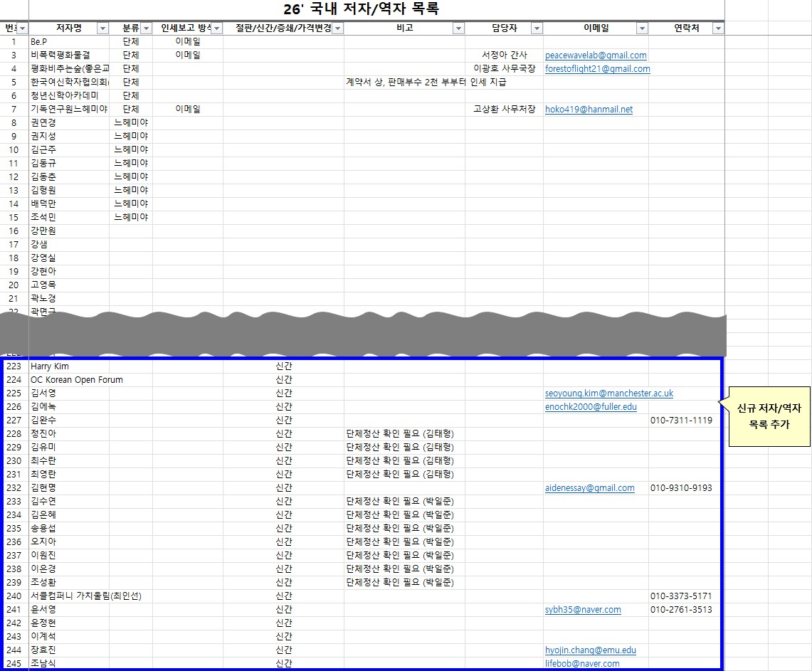Image resolution: width=812 pixels, height=671 pixels.
Task: Select the author cell 조석민
Action: (69, 218)
